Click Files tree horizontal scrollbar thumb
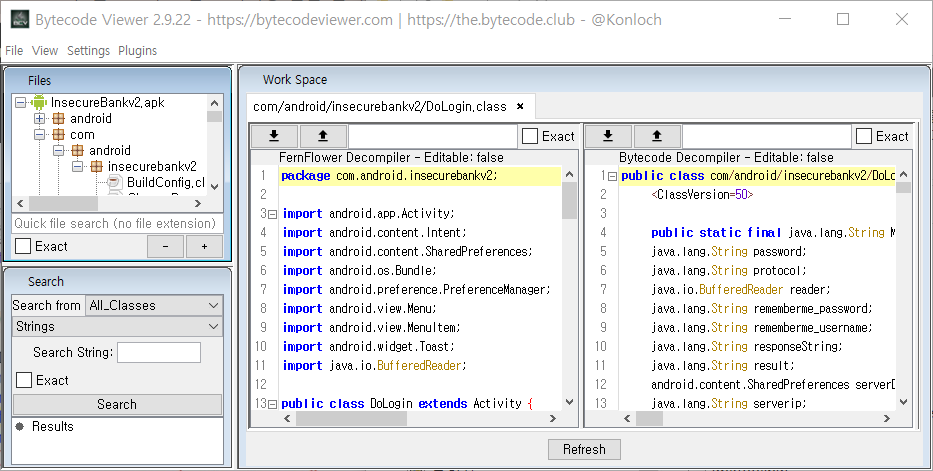The image size is (933, 471). pos(62,203)
